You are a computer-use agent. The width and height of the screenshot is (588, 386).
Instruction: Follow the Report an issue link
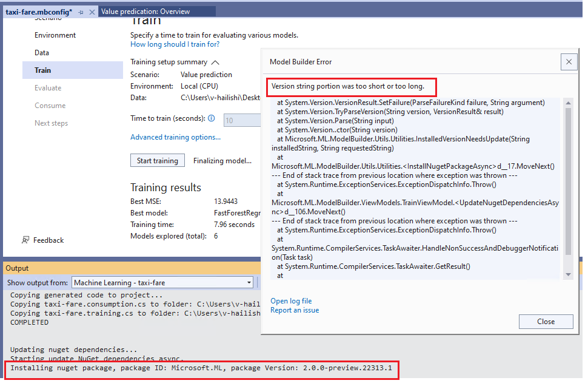click(296, 310)
